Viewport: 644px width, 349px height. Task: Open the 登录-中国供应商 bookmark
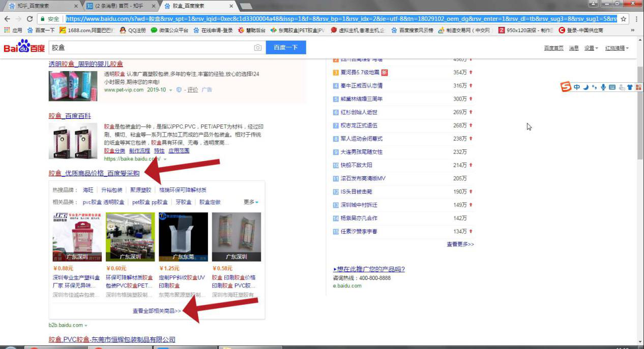point(581,30)
